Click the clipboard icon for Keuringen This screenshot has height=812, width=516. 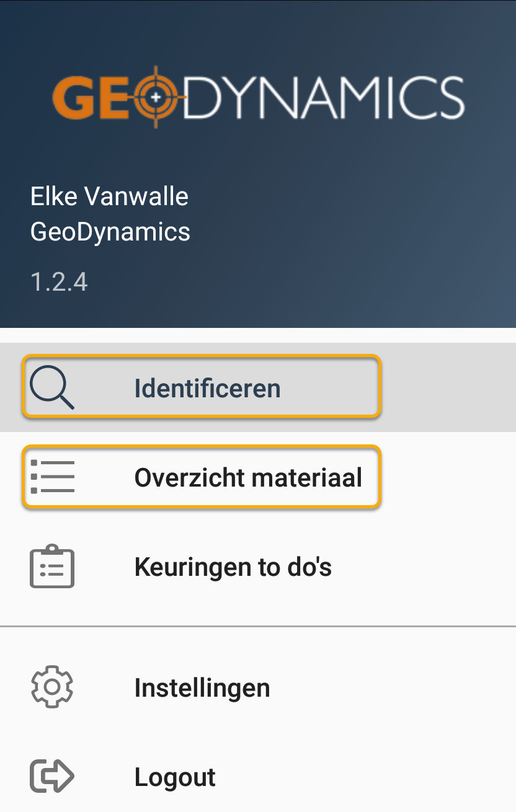(52, 567)
